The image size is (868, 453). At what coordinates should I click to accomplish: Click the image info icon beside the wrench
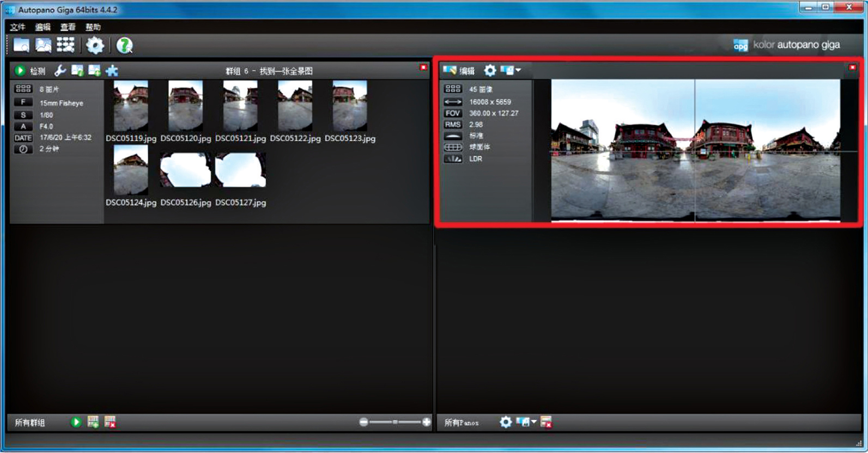click(x=77, y=70)
